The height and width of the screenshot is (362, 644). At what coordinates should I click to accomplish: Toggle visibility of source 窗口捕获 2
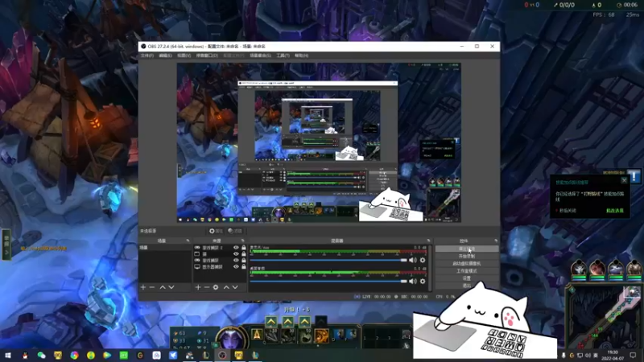[x=236, y=248]
